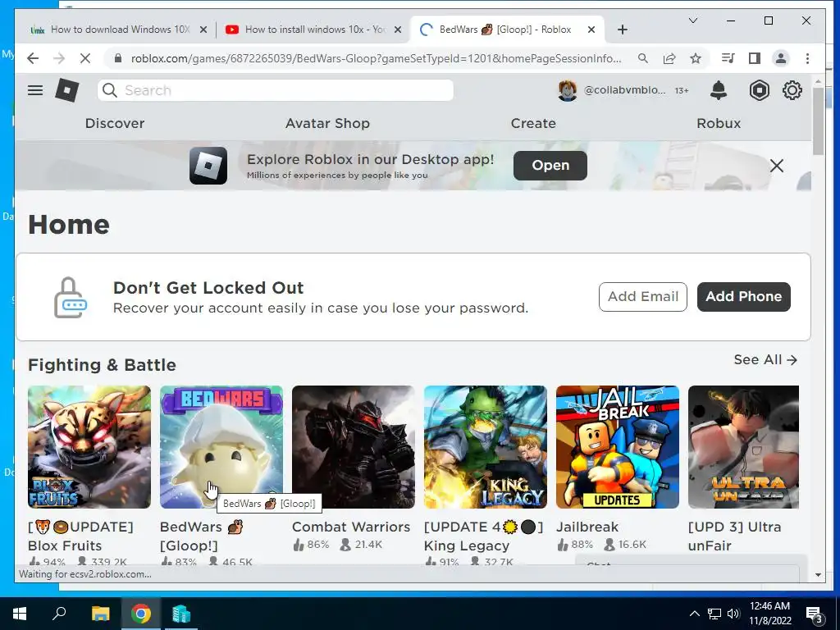840x630 pixels.
Task: Open a new Chrome tab
Action: point(622,30)
